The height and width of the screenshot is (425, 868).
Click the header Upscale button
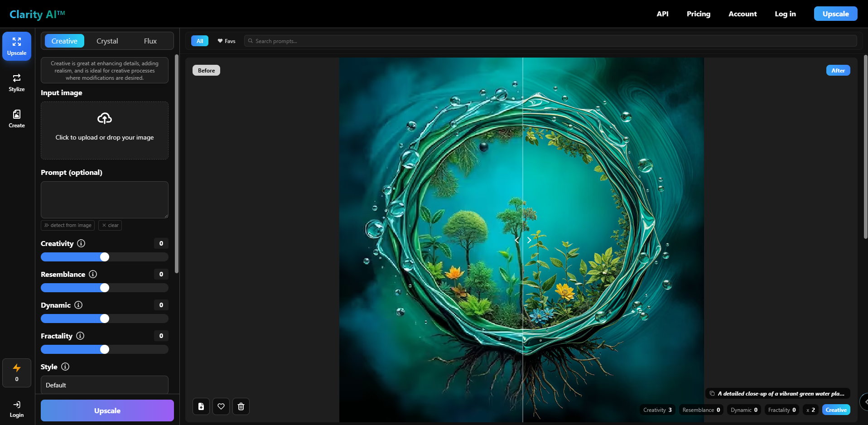click(x=835, y=14)
